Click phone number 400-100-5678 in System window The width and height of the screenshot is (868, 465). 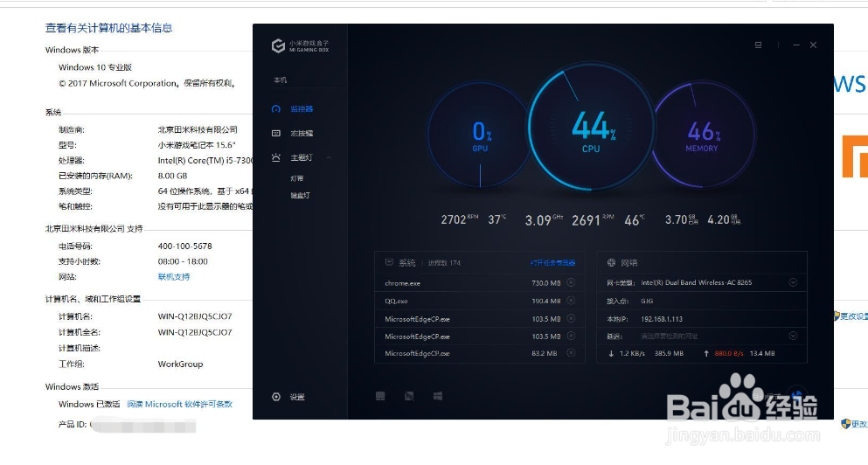pyautogui.click(x=185, y=246)
